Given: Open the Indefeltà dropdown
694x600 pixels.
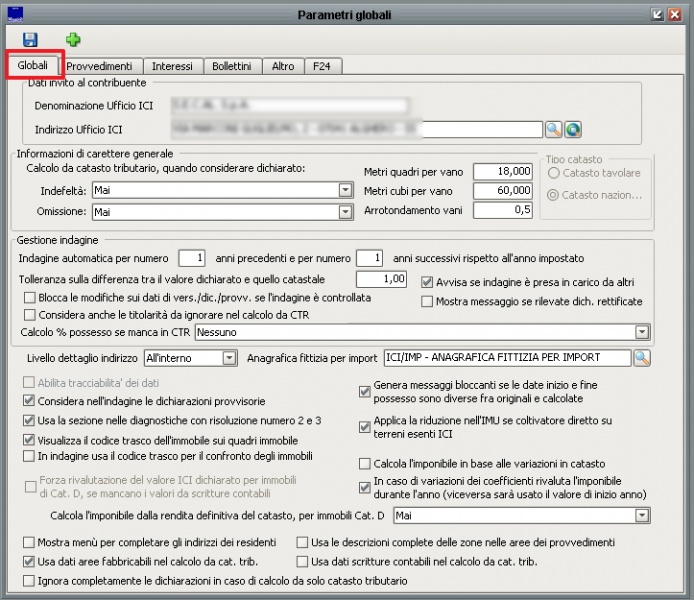Looking at the screenshot, I should (345, 189).
